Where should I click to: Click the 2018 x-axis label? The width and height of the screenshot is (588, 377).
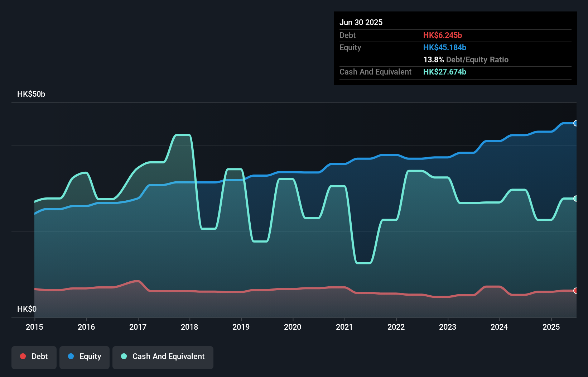(189, 327)
